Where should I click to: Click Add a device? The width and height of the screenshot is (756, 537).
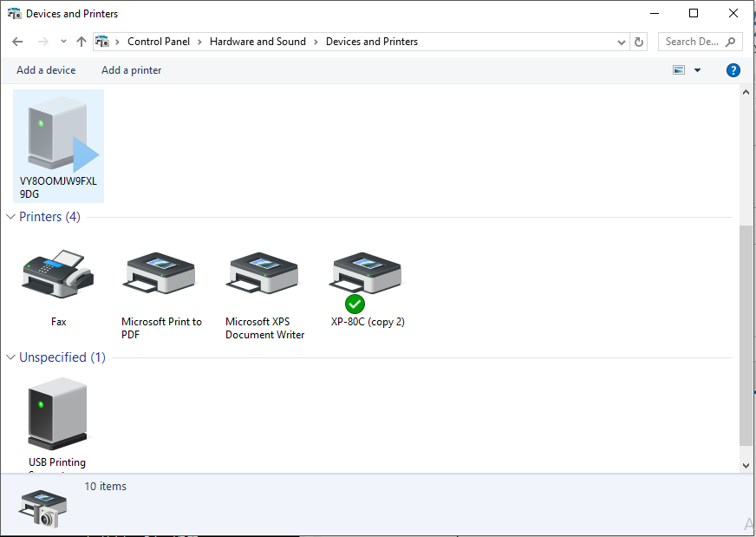(x=46, y=70)
